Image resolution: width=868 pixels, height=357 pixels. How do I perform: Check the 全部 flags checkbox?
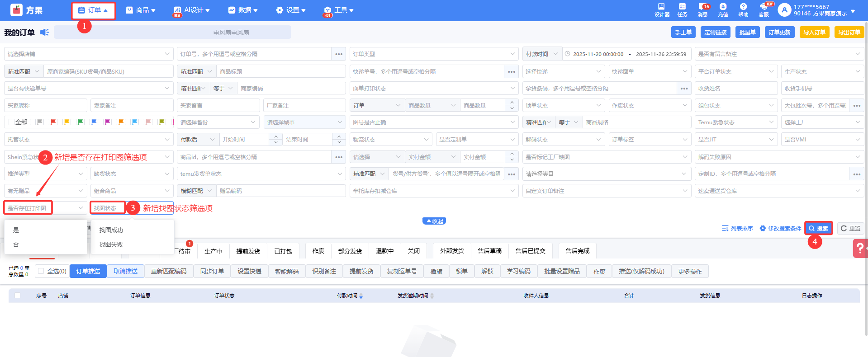[12, 122]
